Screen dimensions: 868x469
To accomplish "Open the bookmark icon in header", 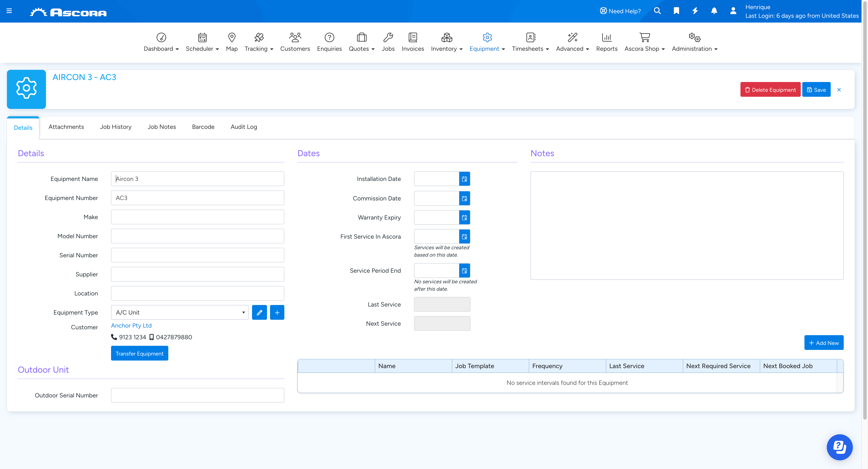I will (676, 11).
